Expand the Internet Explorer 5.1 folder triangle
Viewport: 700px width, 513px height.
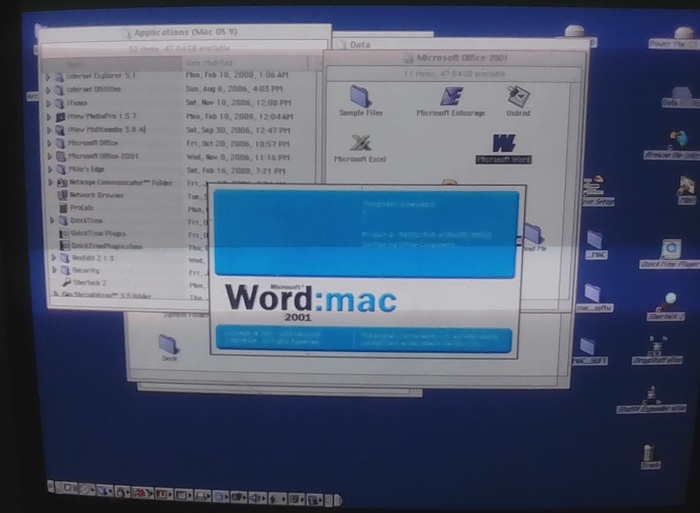point(49,76)
